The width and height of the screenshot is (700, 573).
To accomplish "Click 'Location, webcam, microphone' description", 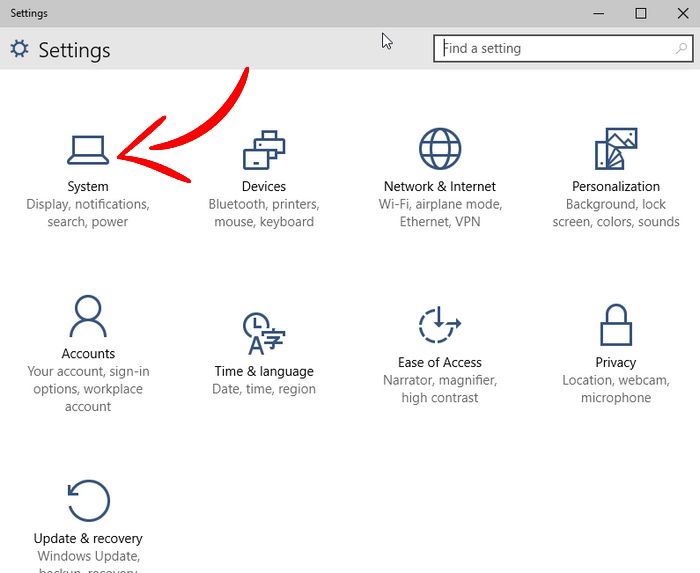I will (616, 389).
